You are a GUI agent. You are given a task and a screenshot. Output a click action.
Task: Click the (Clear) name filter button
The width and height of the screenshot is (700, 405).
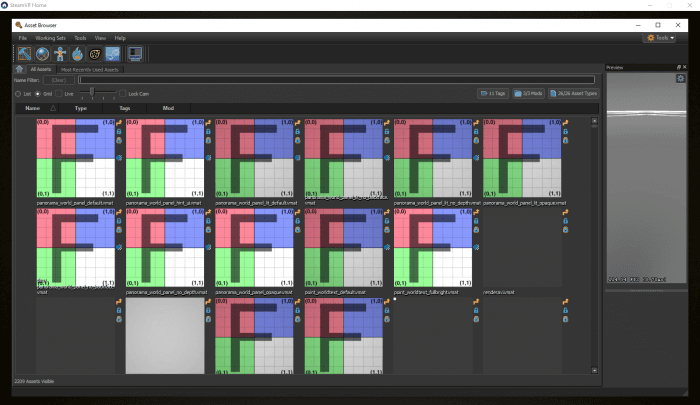(x=59, y=80)
